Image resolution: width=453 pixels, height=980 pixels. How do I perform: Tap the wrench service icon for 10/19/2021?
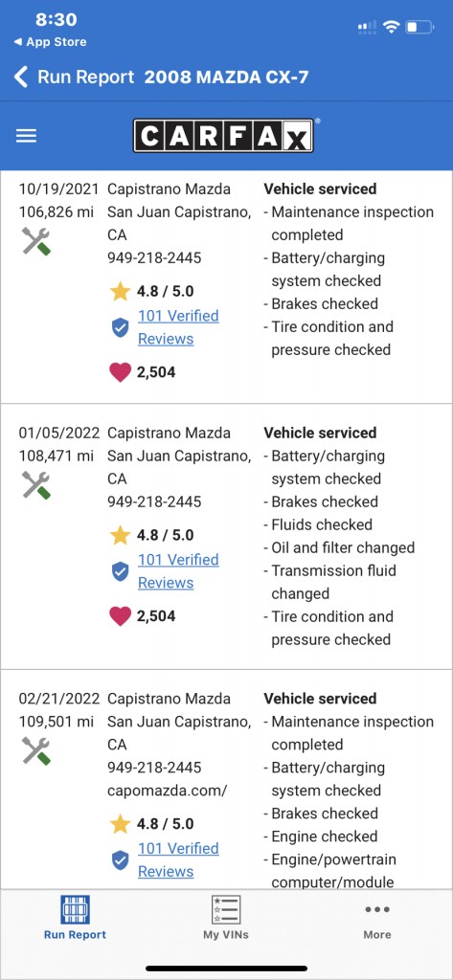pos(36,241)
